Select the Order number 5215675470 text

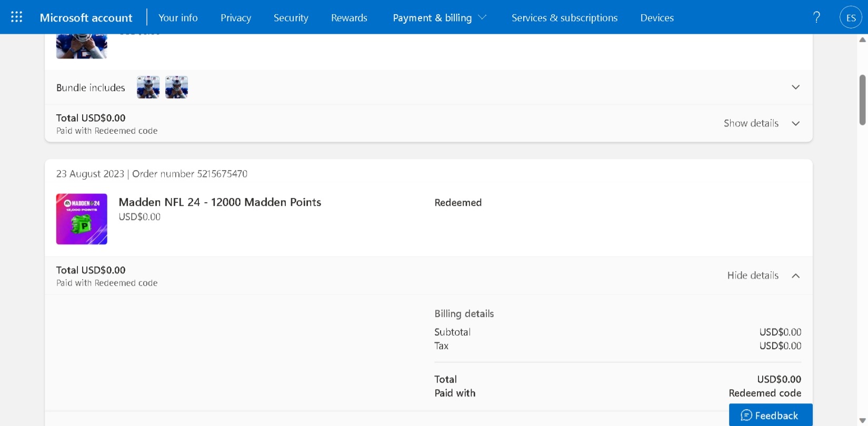(189, 174)
